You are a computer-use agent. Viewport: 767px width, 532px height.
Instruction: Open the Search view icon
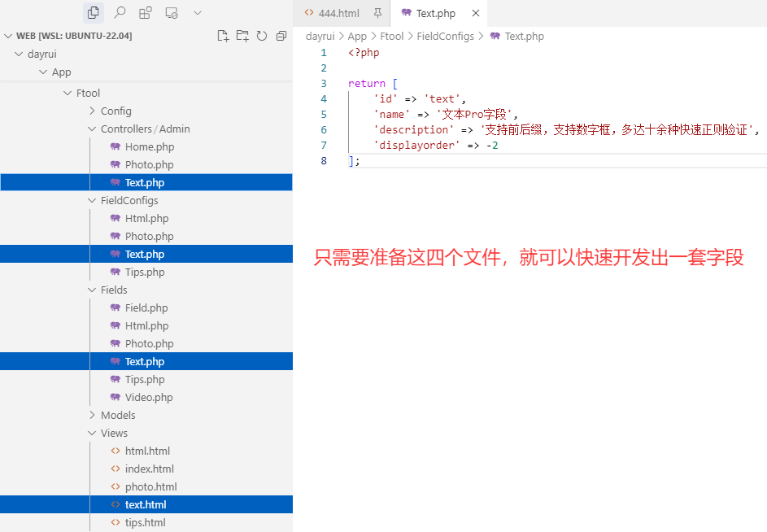tap(120, 13)
